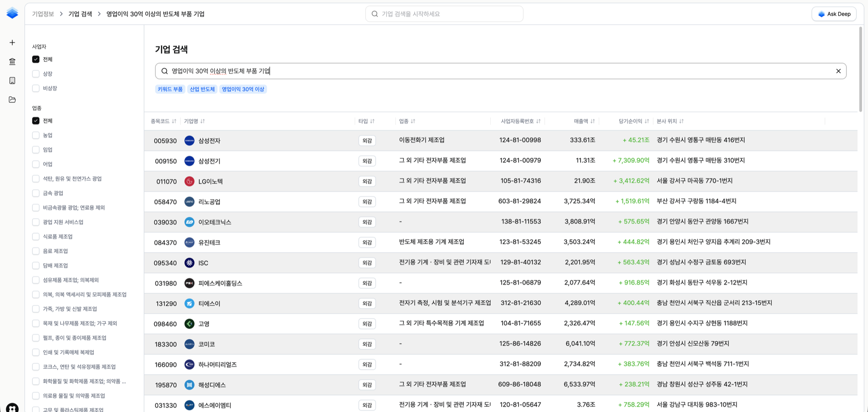The width and height of the screenshot is (868, 412).
Task: Clear the search query with X icon
Action: (838, 71)
